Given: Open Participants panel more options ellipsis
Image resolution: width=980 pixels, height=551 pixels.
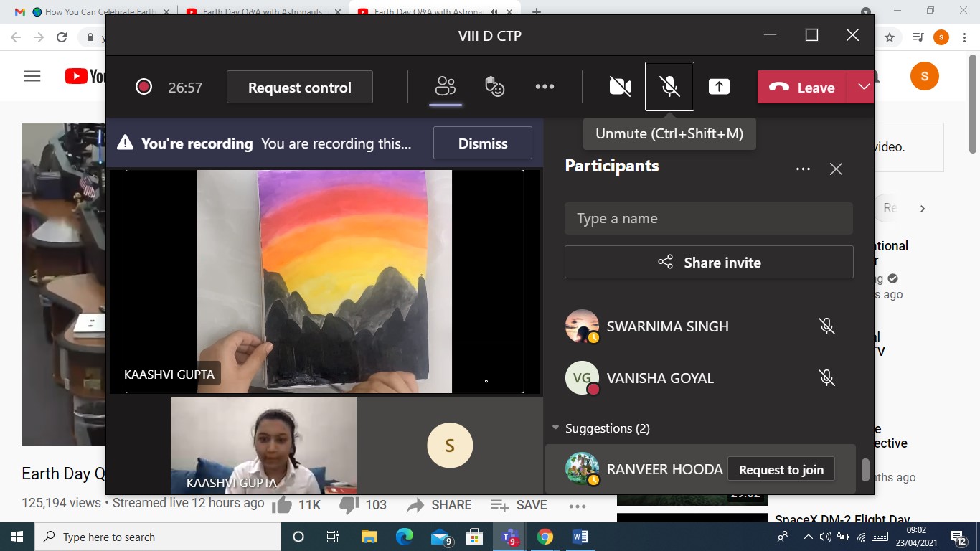Looking at the screenshot, I should point(803,169).
